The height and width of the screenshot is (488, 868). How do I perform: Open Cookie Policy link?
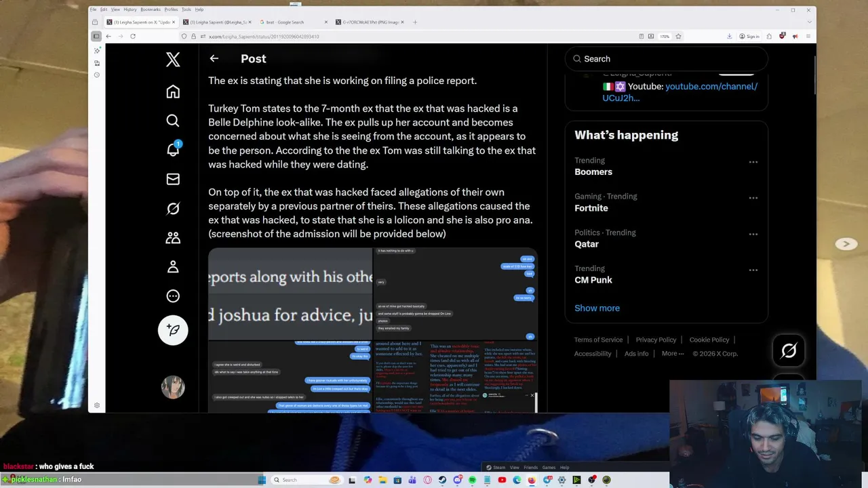coord(709,340)
